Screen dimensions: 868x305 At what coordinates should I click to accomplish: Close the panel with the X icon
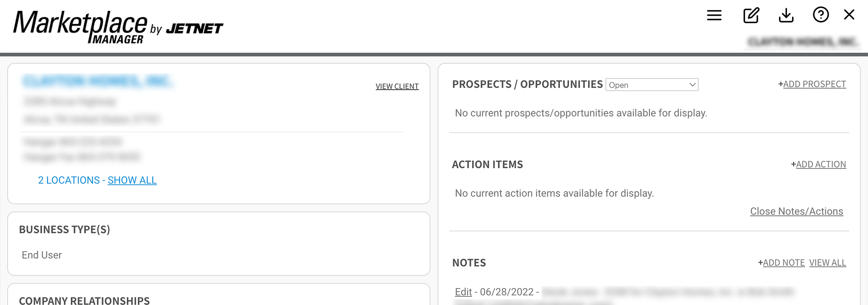pos(849,15)
